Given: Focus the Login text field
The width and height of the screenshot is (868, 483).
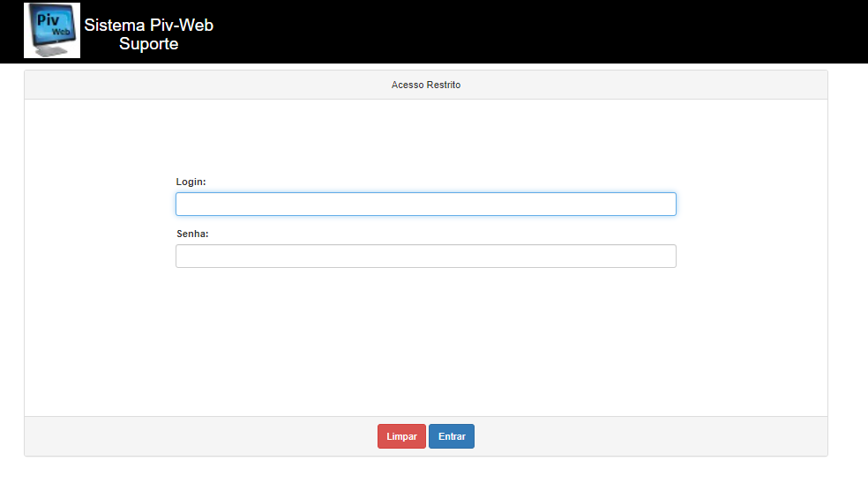Looking at the screenshot, I should tap(426, 204).
